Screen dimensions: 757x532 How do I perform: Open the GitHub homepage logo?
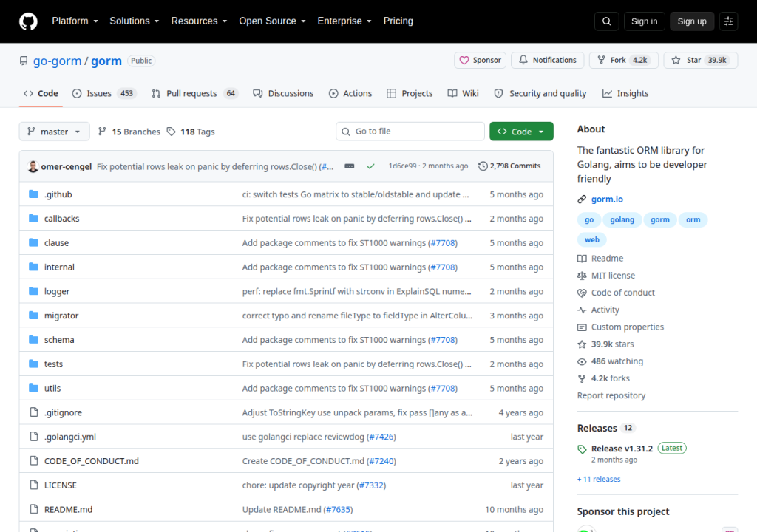tap(28, 21)
